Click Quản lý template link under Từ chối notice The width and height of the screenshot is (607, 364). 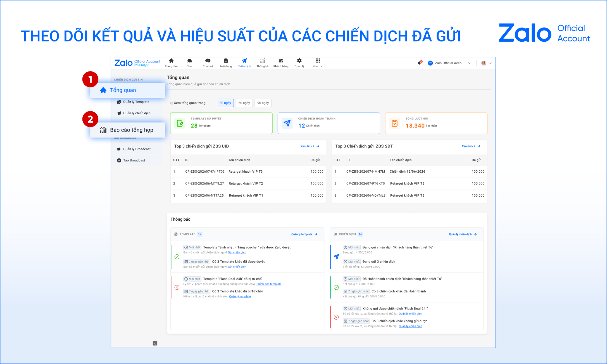pos(240,296)
